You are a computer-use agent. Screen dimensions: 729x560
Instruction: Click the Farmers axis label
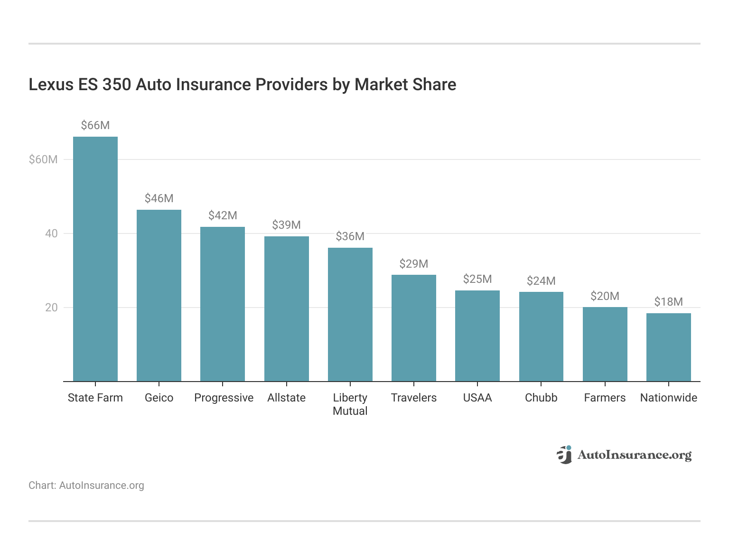(605, 398)
